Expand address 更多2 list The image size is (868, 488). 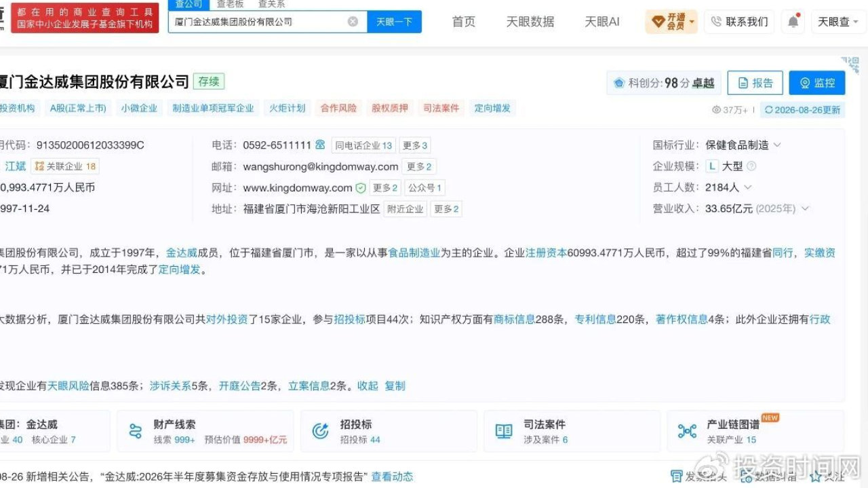point(446,209)
